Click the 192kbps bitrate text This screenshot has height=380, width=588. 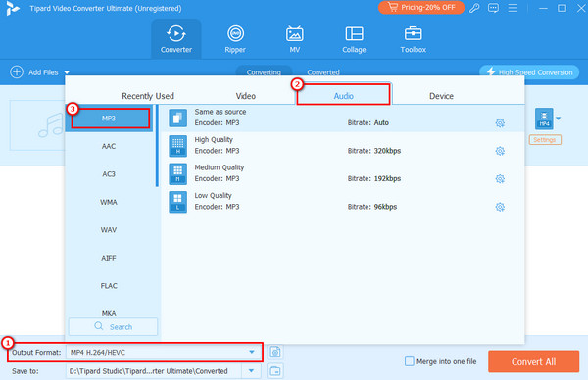pos(387,179)
